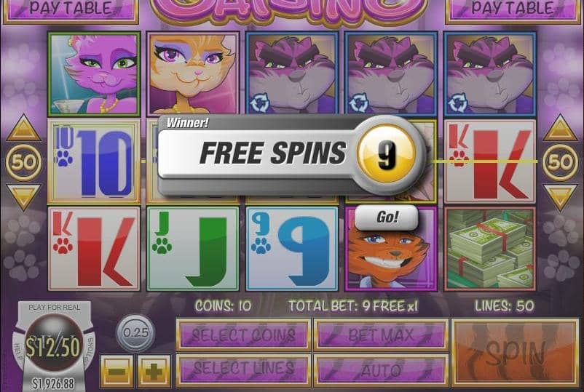Toggle AUTO spin mode
This screenshot has height=392, width=584.
click(x=381, y=369)
